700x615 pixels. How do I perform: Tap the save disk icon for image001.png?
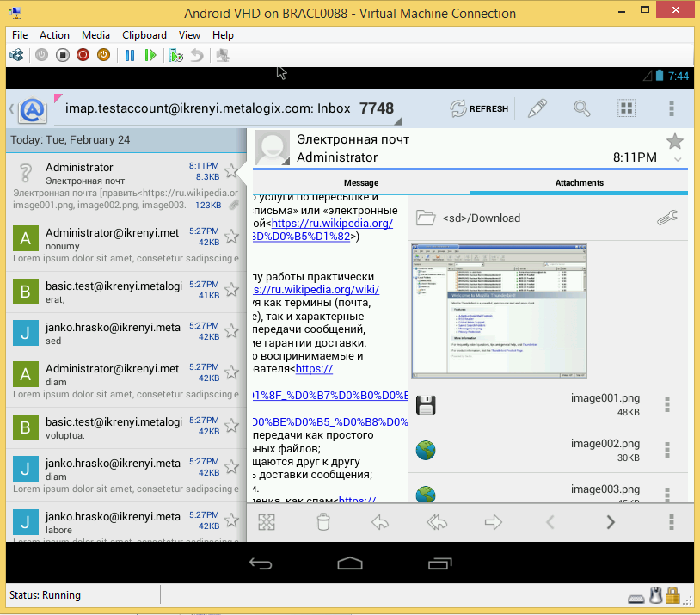tap(426, 405)
